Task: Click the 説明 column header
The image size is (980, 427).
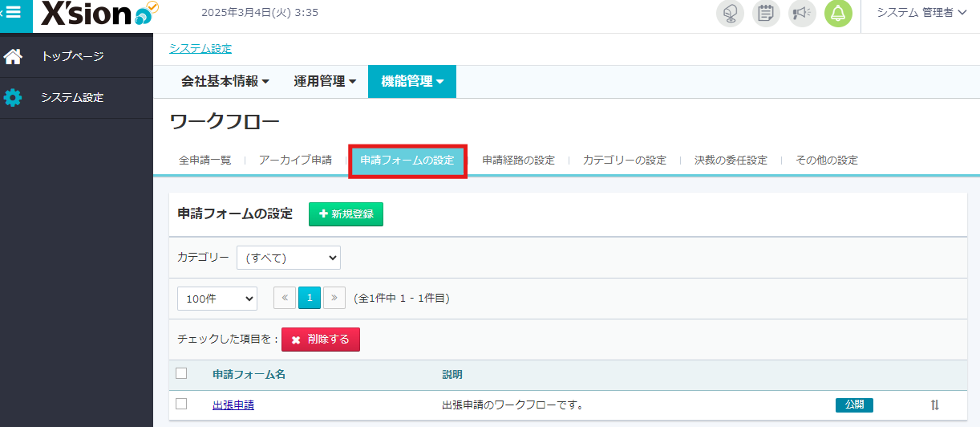Action: click(452, 375)
